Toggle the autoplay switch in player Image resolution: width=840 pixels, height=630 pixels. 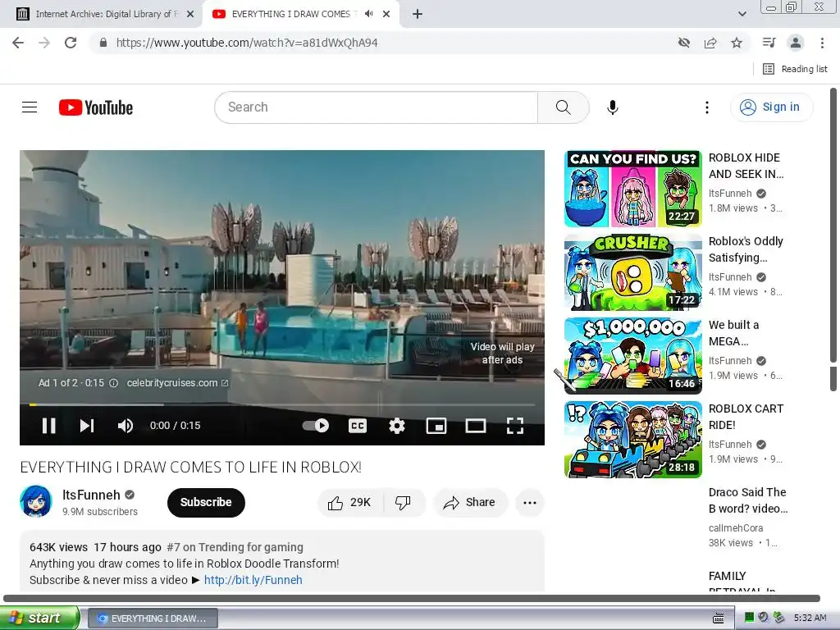(x=316, y=426)
